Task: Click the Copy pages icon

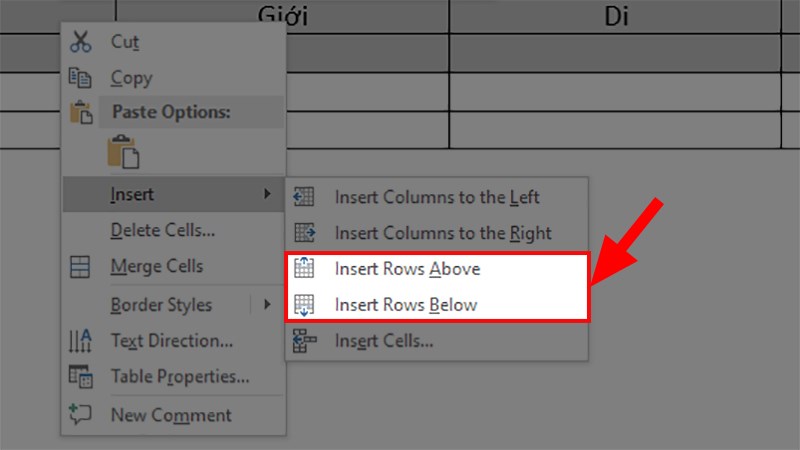Action: pyautogui.click(x=80, y=77)
